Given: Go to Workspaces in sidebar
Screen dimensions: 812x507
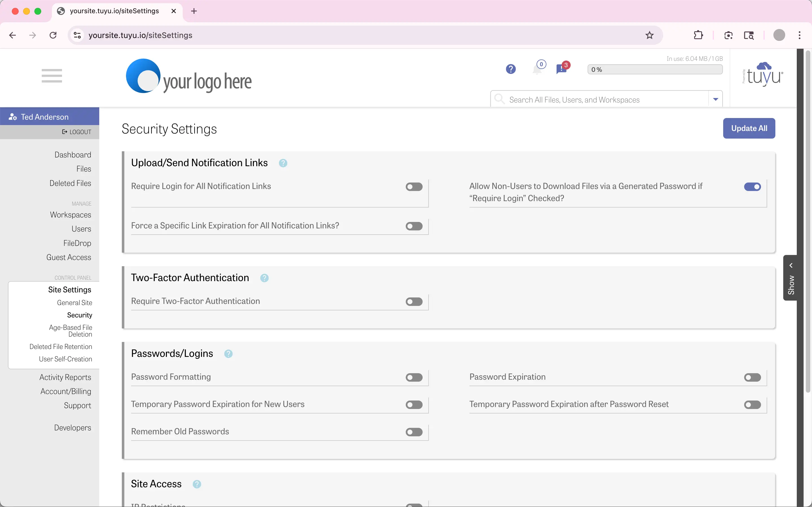Looking at the screenshot, I should (x=70, y=215).
